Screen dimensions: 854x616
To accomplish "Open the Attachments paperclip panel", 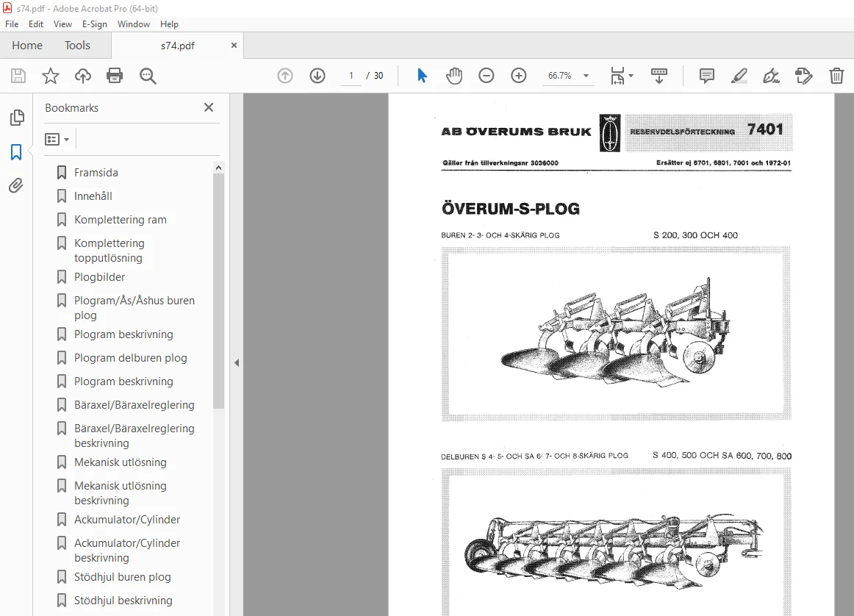I will pyautogui.click(x=16, y=186).
